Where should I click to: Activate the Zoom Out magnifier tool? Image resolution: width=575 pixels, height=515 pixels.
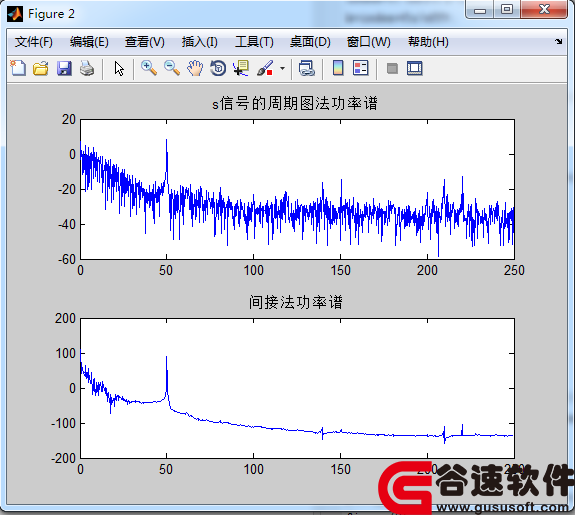pos(172,68)
